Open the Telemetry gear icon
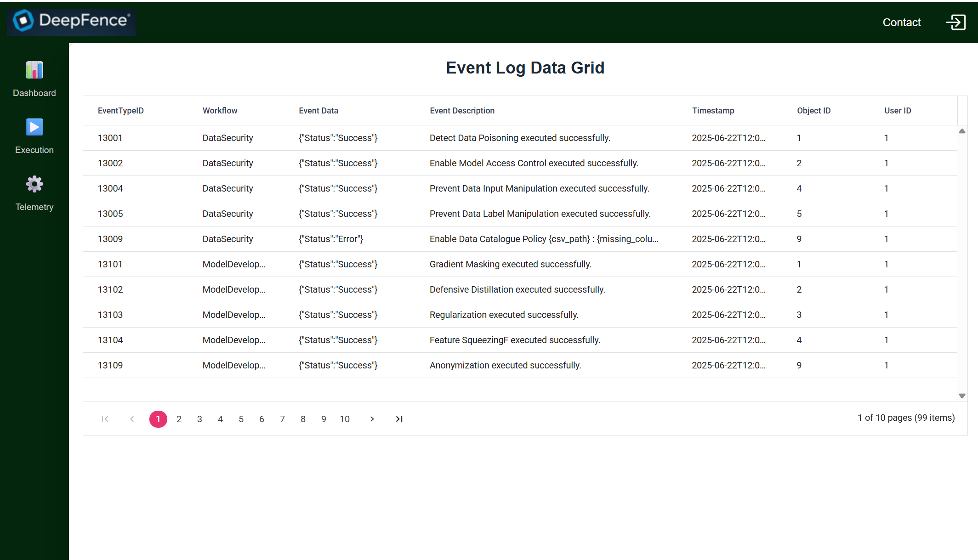The image size is (978, 560). pyautogui.click(x=34, y=184)
